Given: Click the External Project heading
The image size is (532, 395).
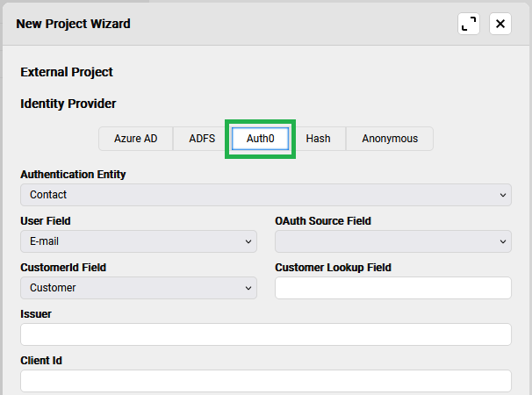Looking at the screenshot, I should 67,72.
